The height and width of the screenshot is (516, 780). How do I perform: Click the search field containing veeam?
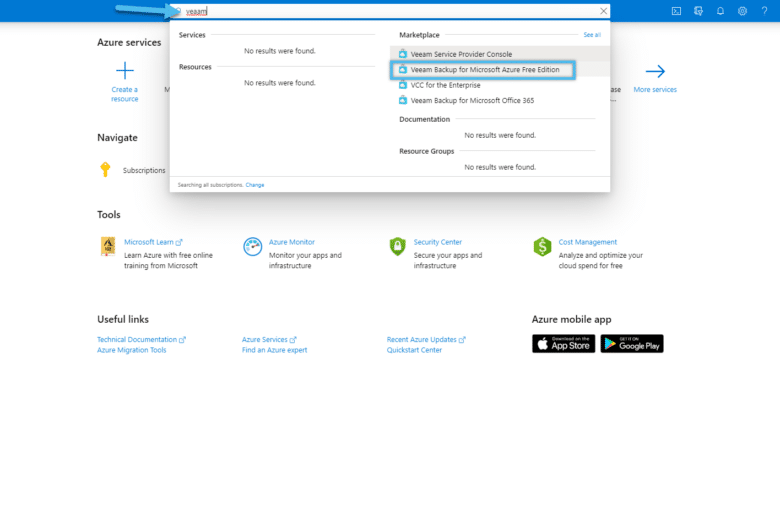pos(390,11)
